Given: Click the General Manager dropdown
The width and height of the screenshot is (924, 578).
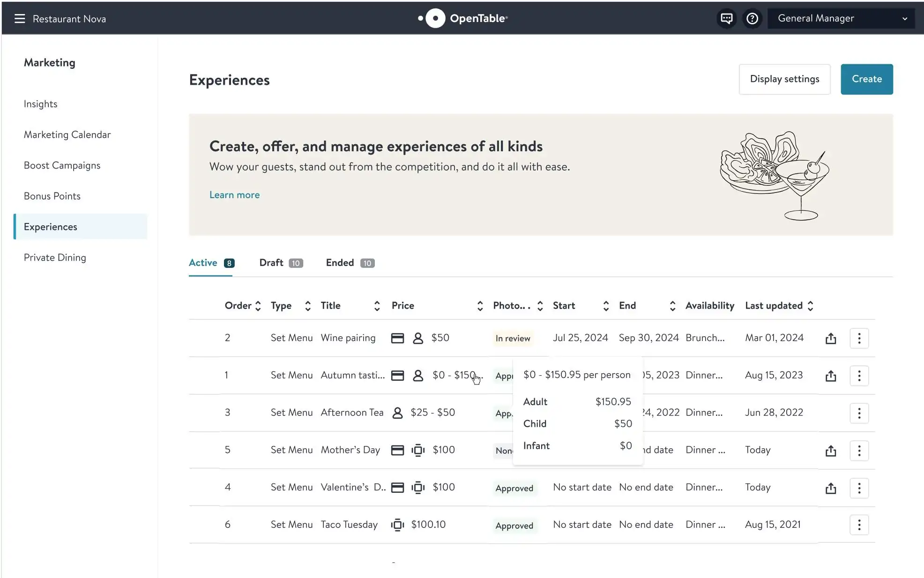Looking at the screenshot, I should 842,18.
